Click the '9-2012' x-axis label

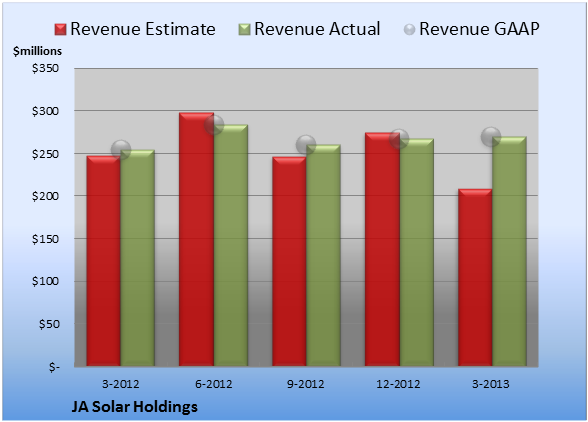[x=306, y=384]
